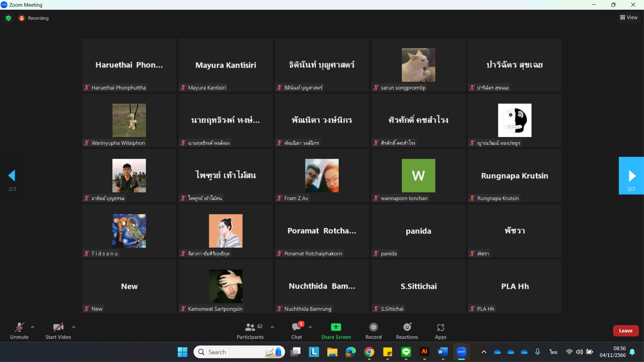Screen dimensions: 644x362
Task: Open the Apps panel
Action: click(440, 331)
